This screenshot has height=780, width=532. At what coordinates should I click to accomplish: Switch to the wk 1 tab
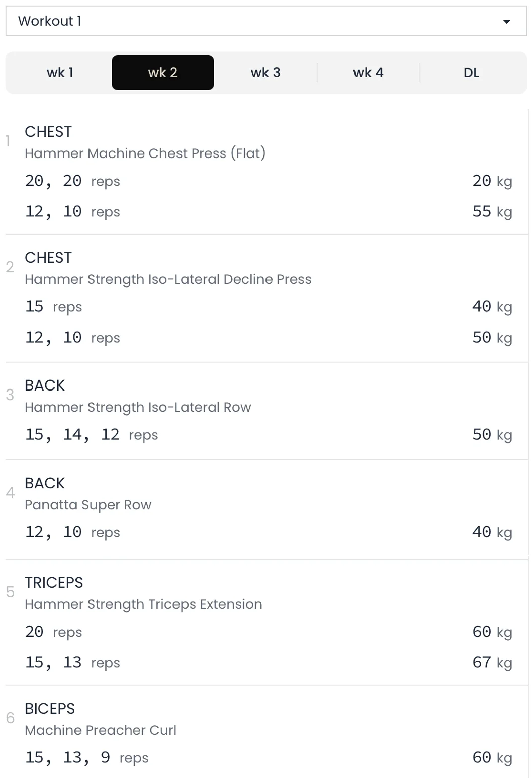point(60,73)
